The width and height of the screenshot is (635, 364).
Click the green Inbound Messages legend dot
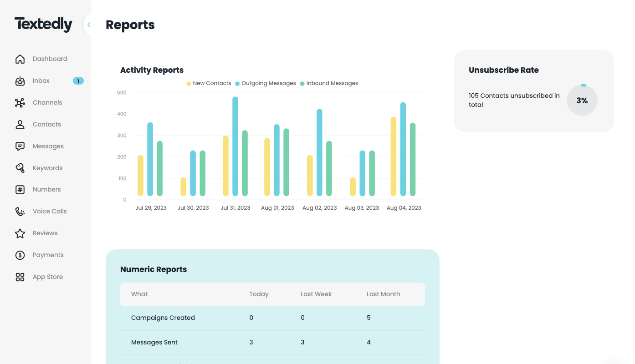302,84
